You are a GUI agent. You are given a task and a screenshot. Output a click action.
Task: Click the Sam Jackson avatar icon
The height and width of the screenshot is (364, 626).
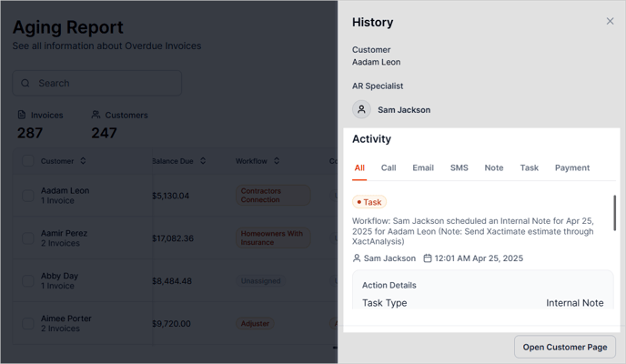361,109
